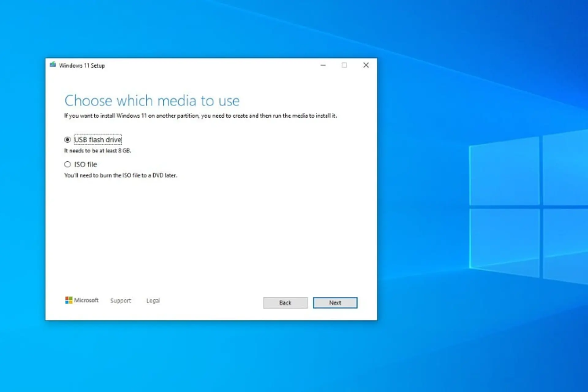Click the disabled maximize button in title bar

(x=344, y=65)
